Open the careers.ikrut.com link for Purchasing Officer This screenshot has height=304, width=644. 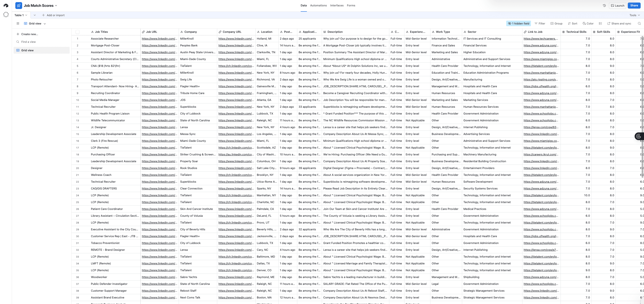541,155
